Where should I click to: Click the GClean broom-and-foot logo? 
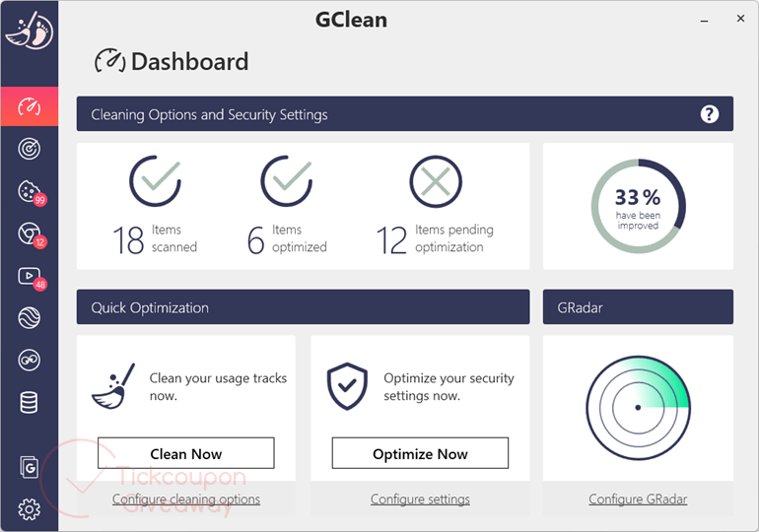(29, 30)
